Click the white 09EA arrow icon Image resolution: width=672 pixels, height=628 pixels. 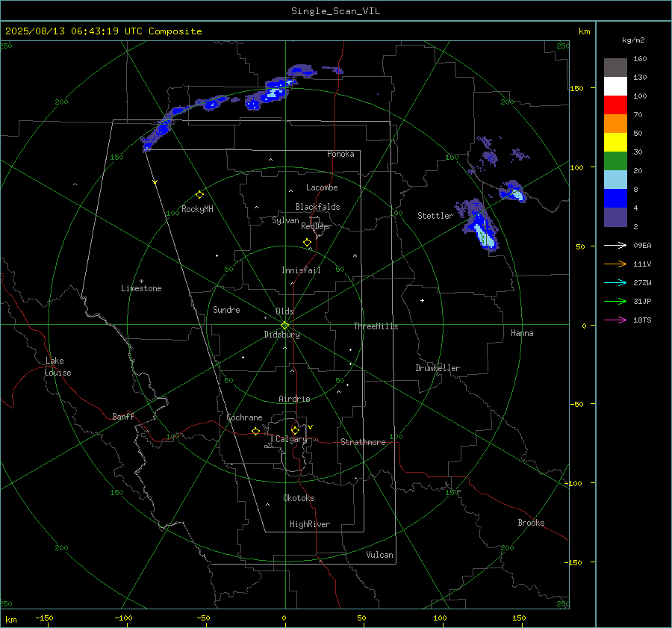[615, 245]
